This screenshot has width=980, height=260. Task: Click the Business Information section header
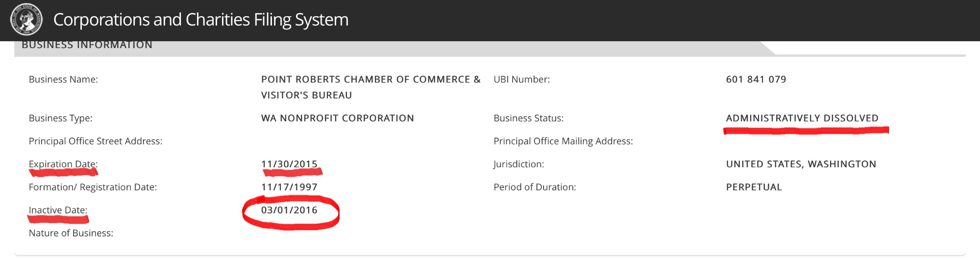click(87, 45)
